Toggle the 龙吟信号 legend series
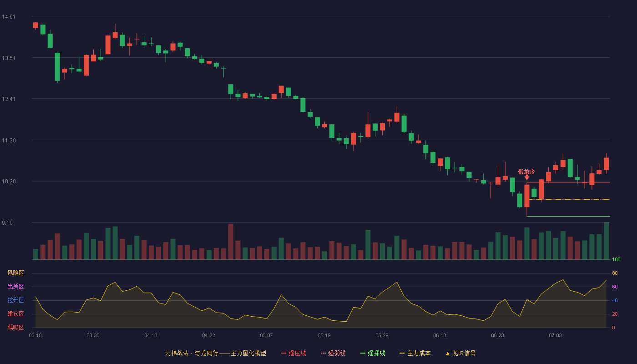This screenshot has height=364, width=637. 460,353
